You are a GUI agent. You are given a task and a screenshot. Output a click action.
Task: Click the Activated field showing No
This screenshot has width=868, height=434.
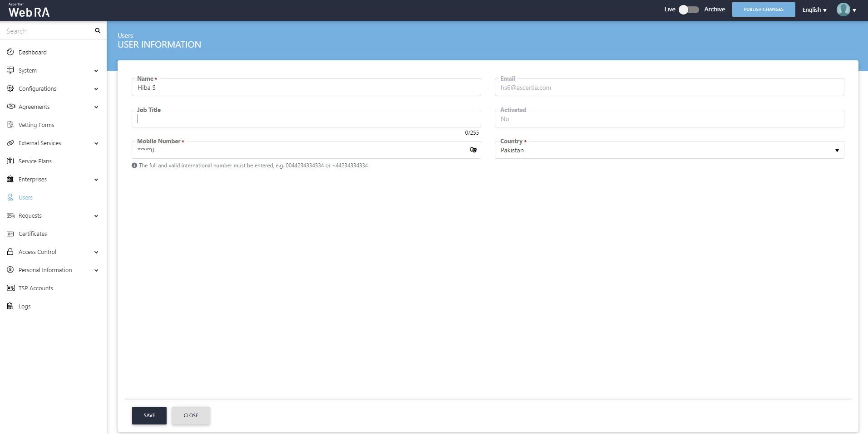point(669,119)
